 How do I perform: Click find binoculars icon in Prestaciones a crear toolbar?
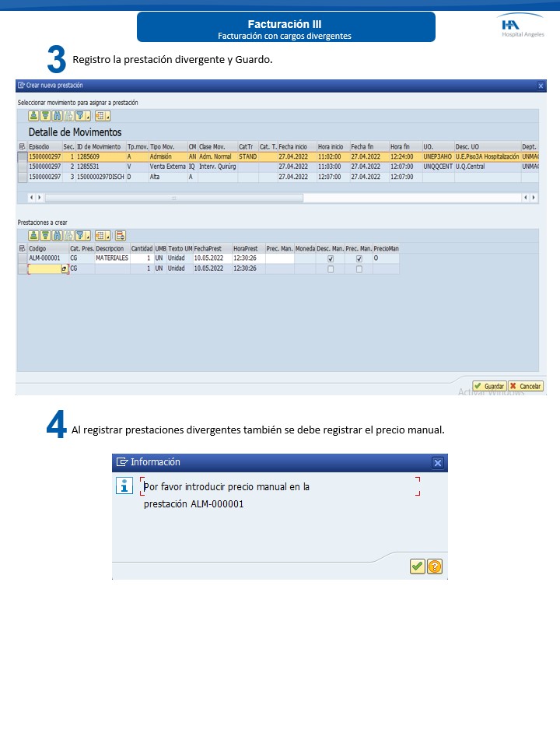pos(58,235)
